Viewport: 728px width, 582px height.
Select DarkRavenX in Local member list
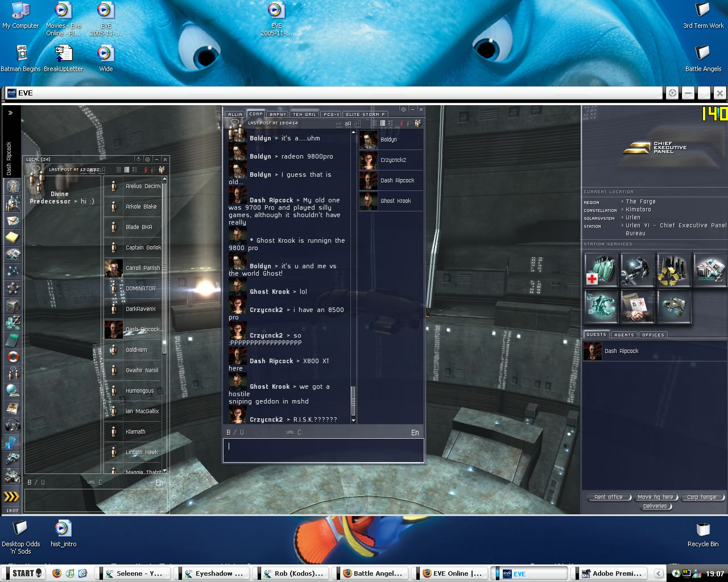click(x=133, y=309)
